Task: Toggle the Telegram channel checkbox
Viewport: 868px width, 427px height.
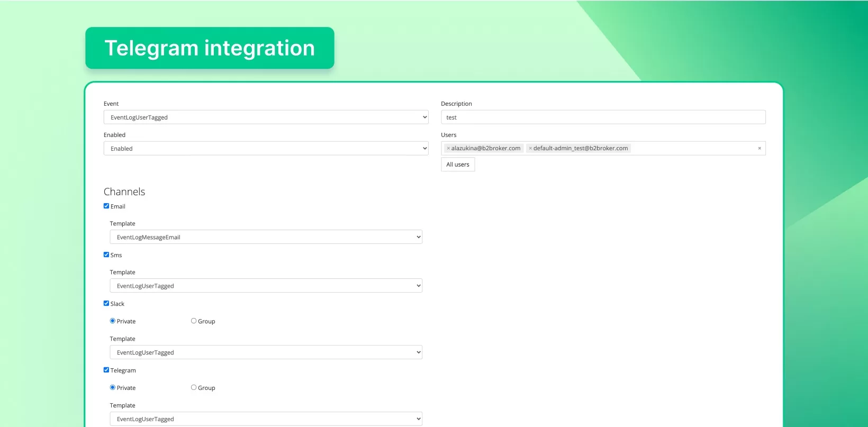Action: pos(106,370)
